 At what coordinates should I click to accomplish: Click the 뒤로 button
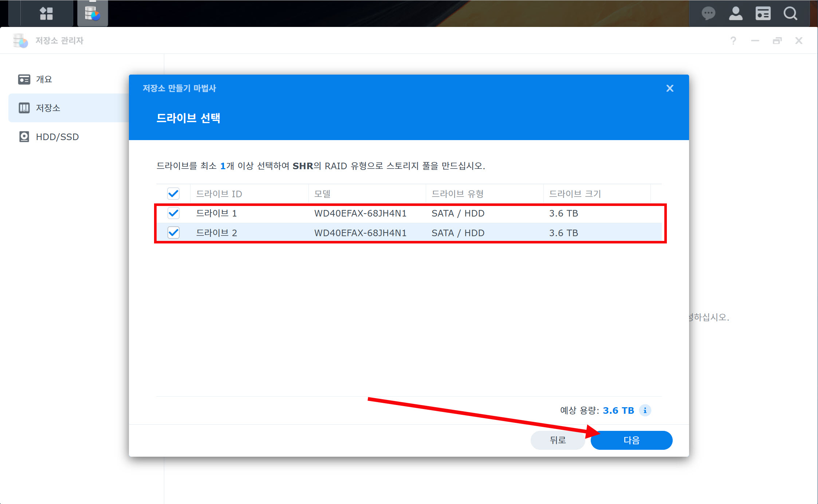coord(557,440)
